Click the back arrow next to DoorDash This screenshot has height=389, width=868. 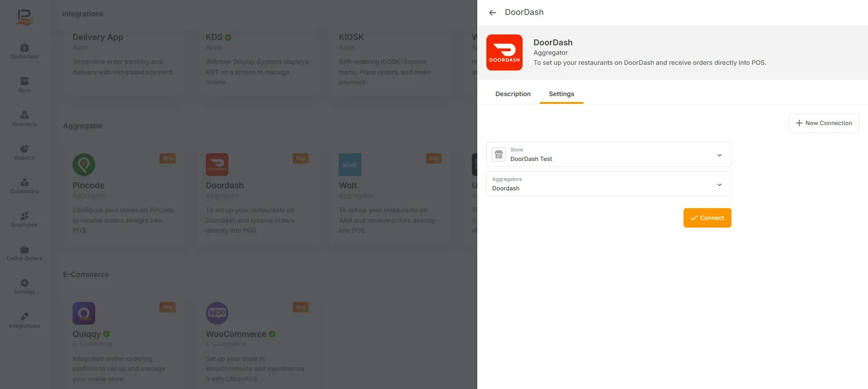click(493, 13)
